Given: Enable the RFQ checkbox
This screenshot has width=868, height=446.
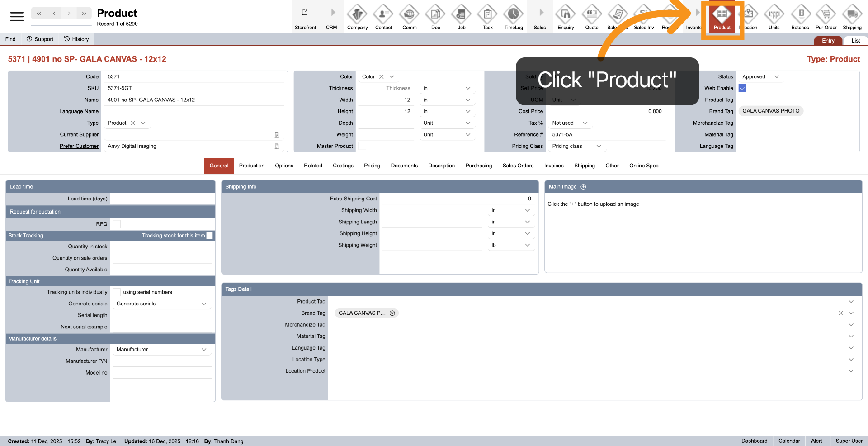Looking at the screenshot, I should pyautogui.click(x=117, y=224).
